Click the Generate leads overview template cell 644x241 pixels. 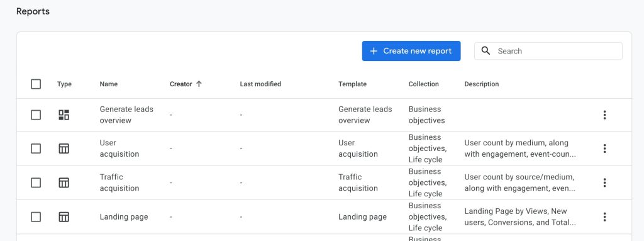[x=365, y=115]
